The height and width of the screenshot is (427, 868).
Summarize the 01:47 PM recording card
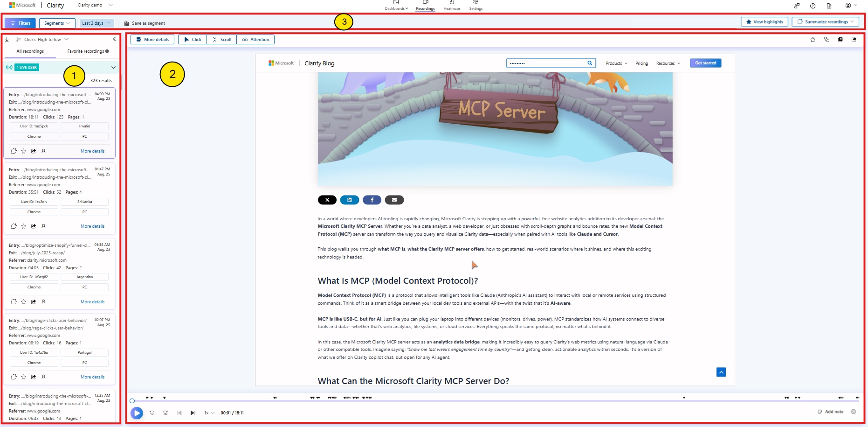point(14,226)
